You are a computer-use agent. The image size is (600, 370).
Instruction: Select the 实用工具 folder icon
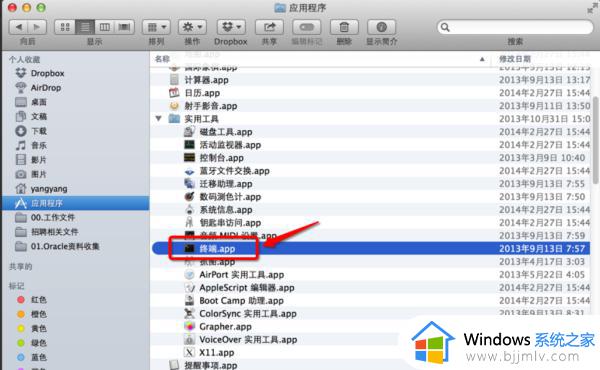point(174,119)
